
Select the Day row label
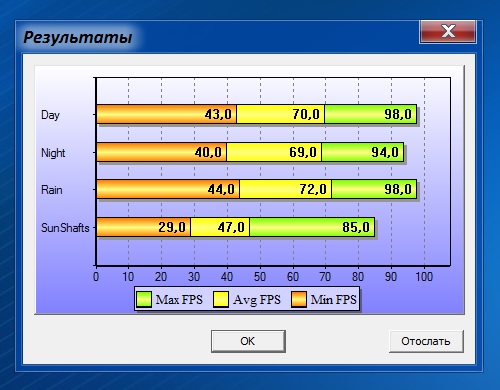(x=50, y=115)
